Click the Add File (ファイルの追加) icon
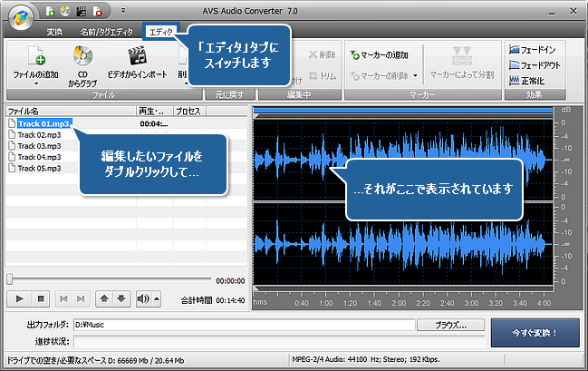The width and height of the screenshot is (588, 371). pyautogui.click(x=36, y=56)
